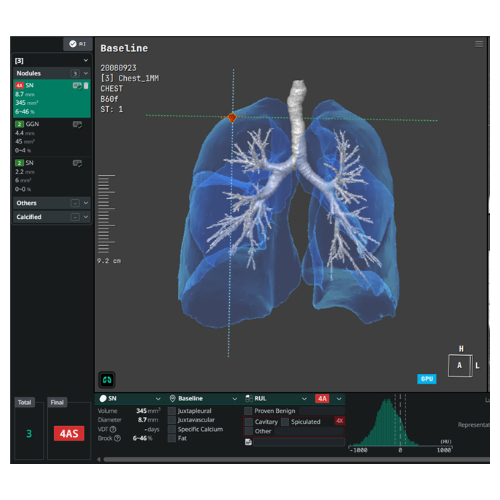Open the SN nodule type dropdown
Viewport: 500px width, 500px height.
coord(130,399)
